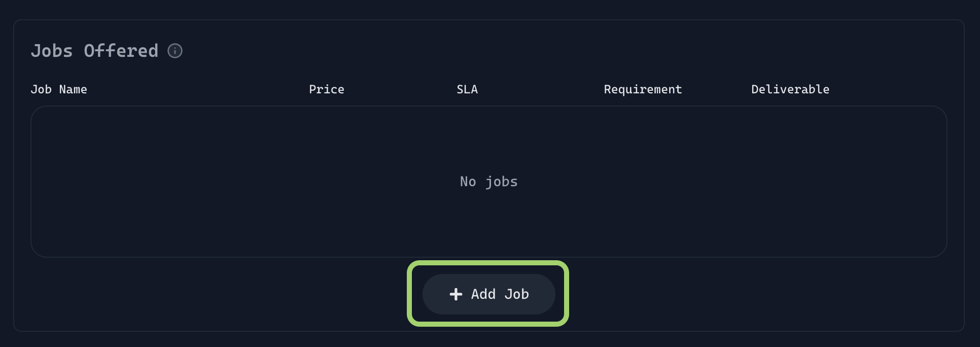The width and height of the screenshot is (980, 347).
Task: Open the Jobs Offered tooltip icon
Action: click(175, 51)
